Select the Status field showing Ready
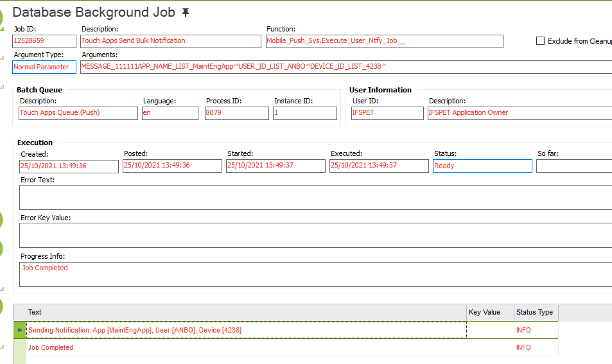This screenshot has height=364, width=612. pos(482,166)
